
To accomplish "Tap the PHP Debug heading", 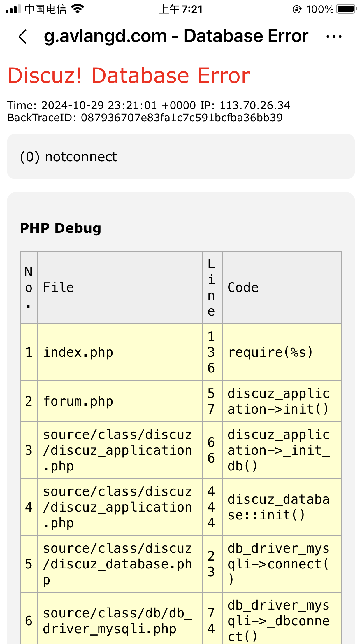I will tap(60, 228).
